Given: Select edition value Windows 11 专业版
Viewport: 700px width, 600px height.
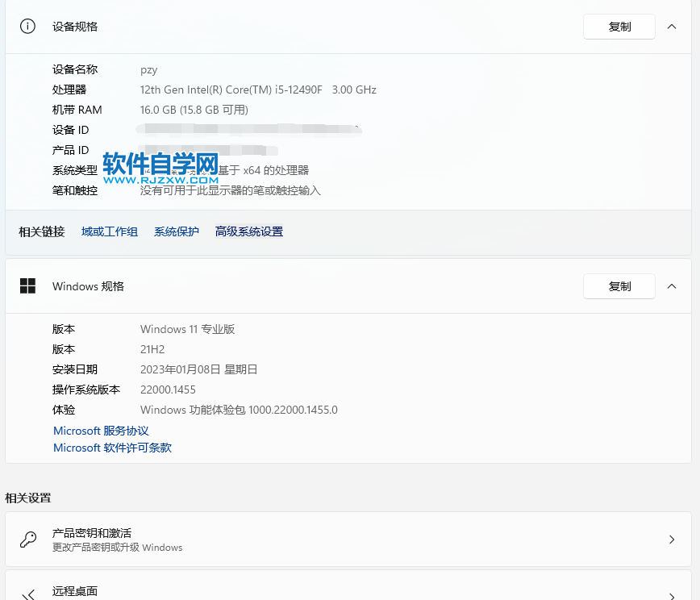Looking at the screenshot, I should [187, 329].
